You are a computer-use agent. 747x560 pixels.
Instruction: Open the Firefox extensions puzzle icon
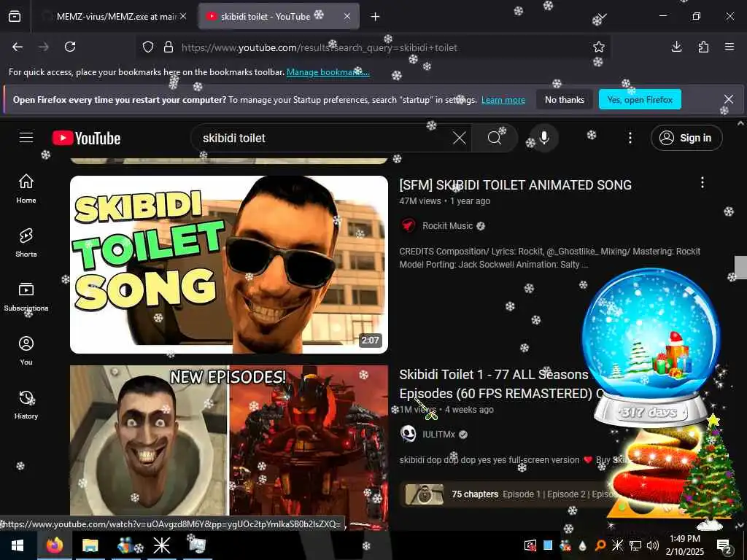tap(703, 47)
